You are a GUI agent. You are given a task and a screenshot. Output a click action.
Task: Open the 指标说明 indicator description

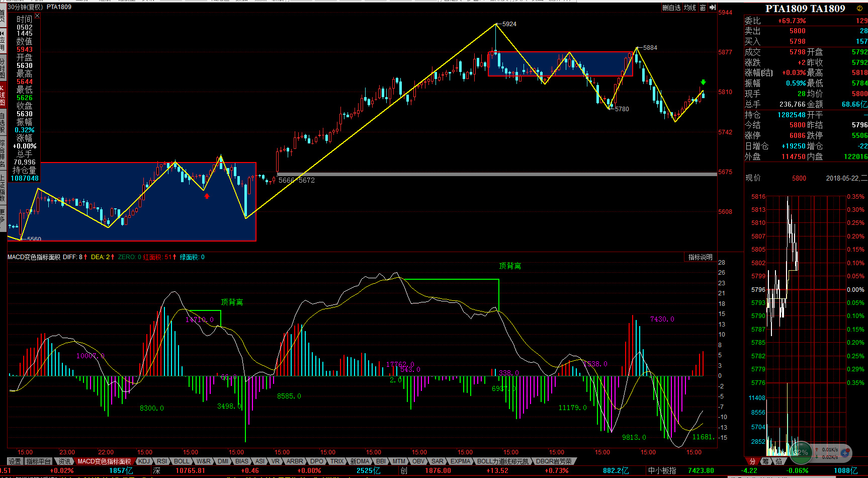coord(700,257)
